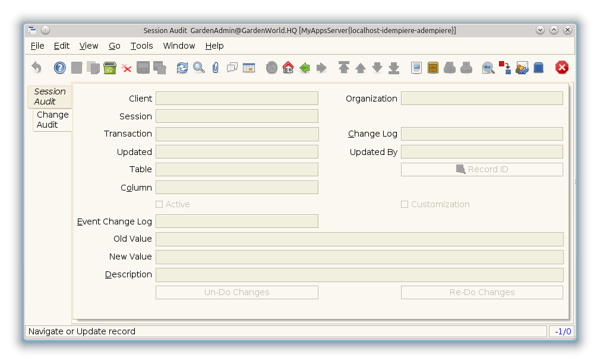Switch to the Change Audit tab
This screenshot has height=364, width=600.
point(52,119)
